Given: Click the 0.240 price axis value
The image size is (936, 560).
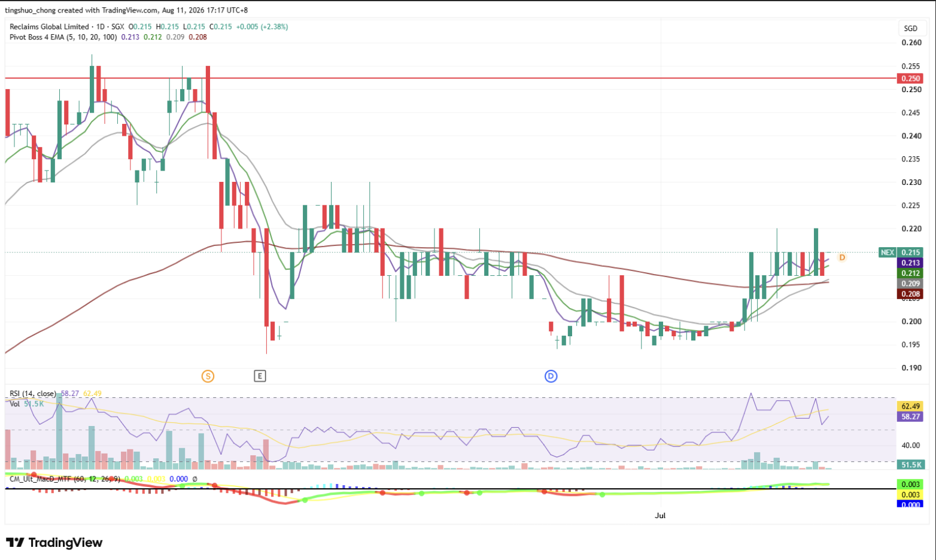Looking at the screenshot, I should click(x=911, y=136).
